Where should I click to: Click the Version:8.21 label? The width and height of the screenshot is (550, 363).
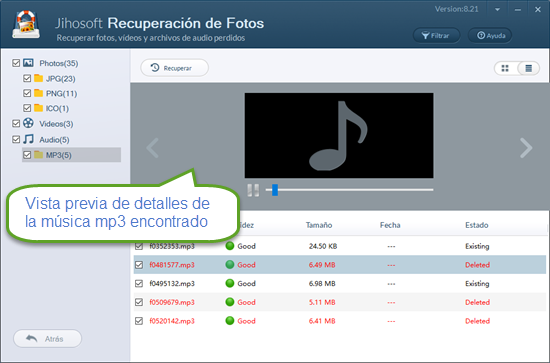point(456,9)
